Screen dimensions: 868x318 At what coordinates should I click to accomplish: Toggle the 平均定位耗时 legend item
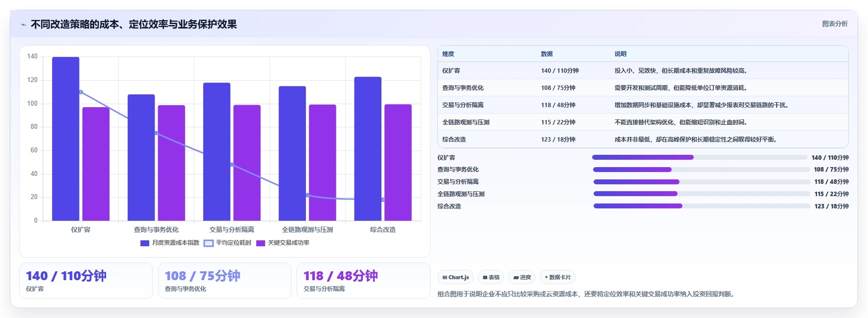pos(227,243)
